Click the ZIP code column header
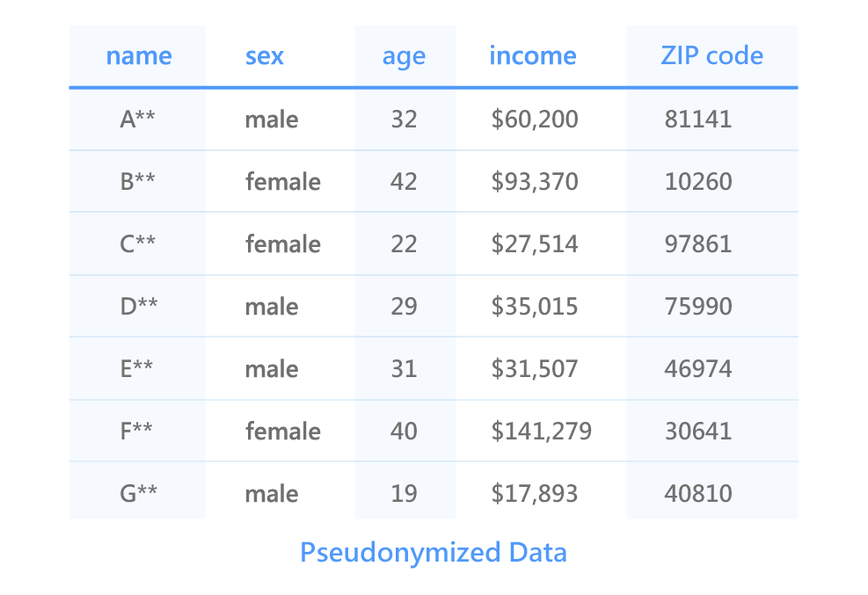 [711, 56]
